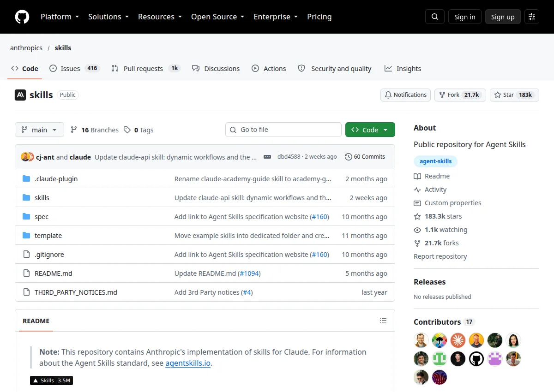Expand the Solutions menu
This screenshot has width=554, height=392.
tap(108, 17)
